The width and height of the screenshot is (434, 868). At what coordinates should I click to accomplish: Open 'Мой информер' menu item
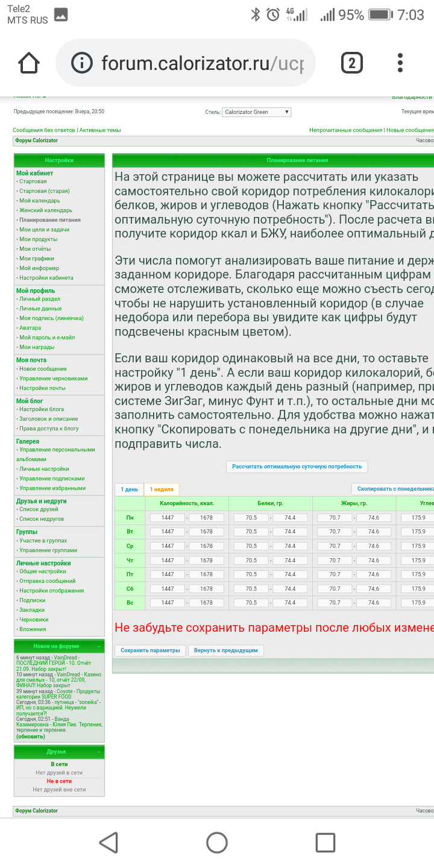coord(39,268)
